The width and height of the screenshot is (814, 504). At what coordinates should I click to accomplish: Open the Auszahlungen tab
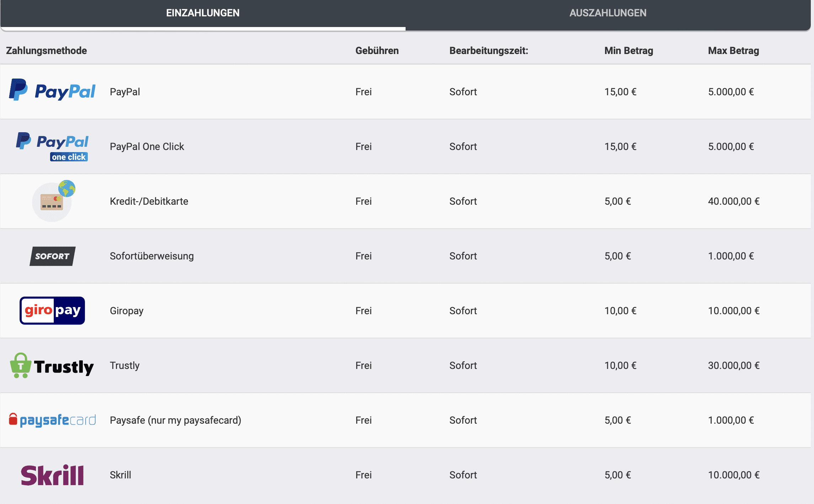pyautogui.click(x=608, y=13)
